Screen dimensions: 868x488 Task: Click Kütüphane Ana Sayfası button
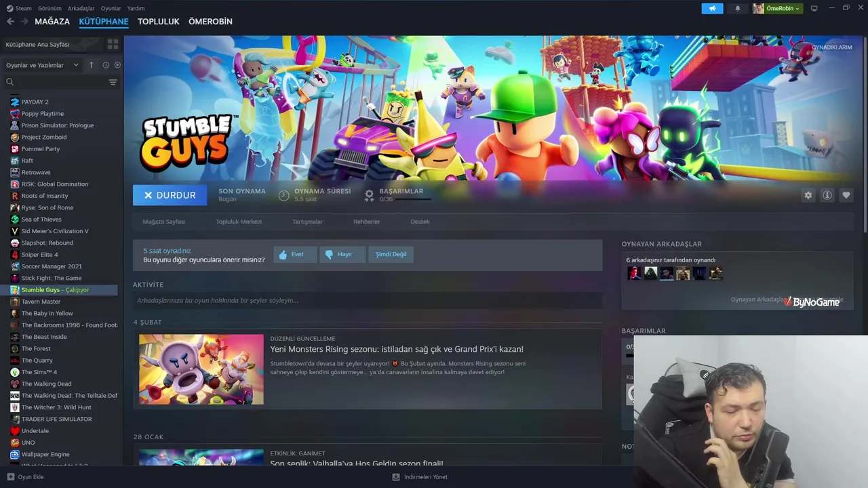[x=52, y=44]
